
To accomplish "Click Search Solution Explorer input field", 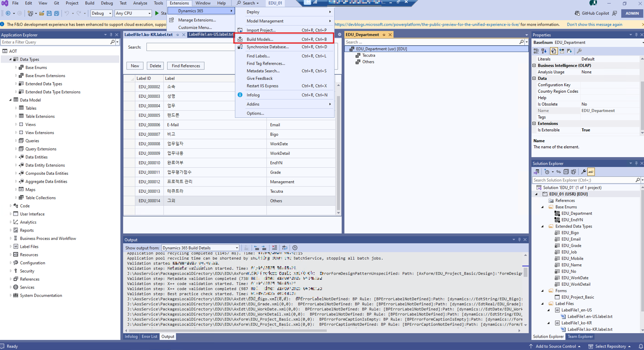I will click(x=585, y=180).
